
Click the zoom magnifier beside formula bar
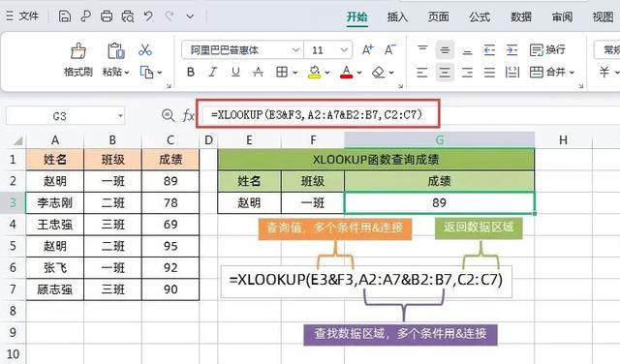pyautogui.click(x=168, y=115)
